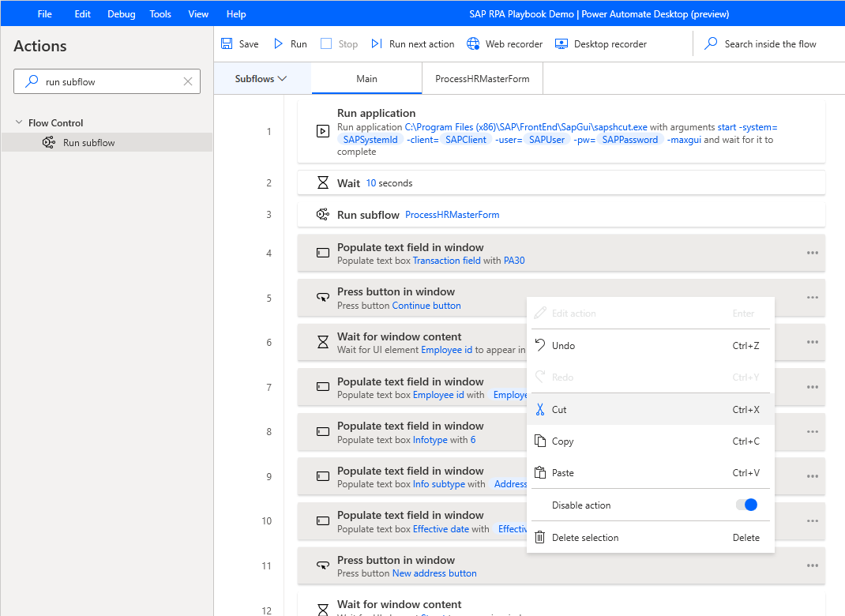The height and width of the screenshot is (616, 845).
Task: Open more options for step 8
Action: [x=813, y=432]
